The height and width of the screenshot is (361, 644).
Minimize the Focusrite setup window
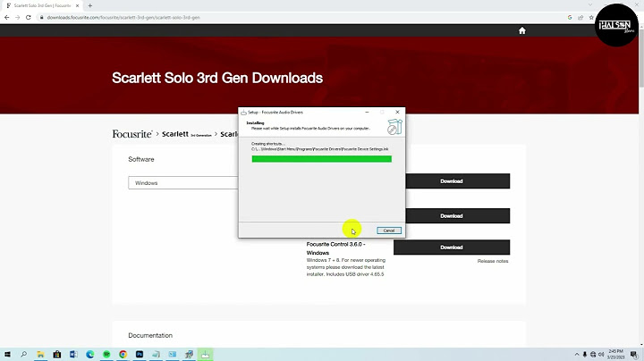coord(367,112)
